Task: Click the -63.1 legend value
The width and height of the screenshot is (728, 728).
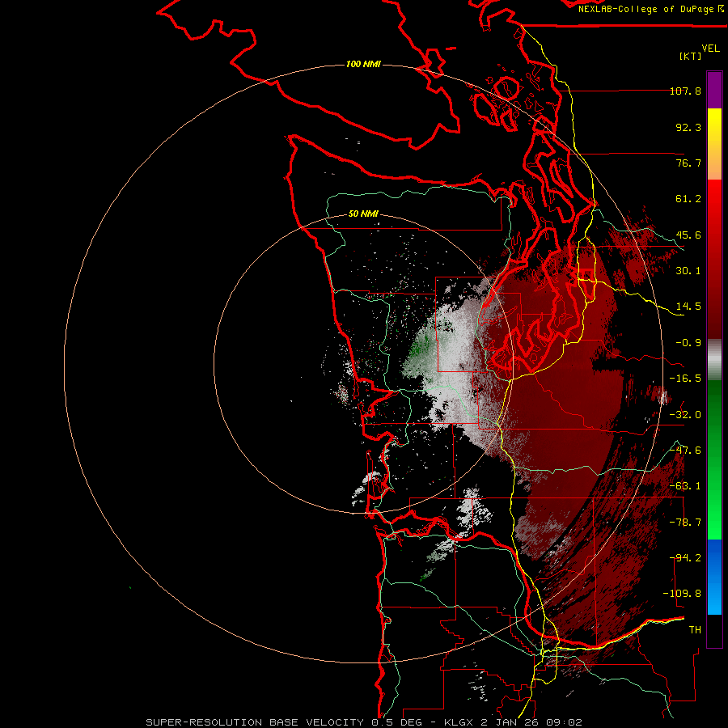Action: click(x=685, y=486)
